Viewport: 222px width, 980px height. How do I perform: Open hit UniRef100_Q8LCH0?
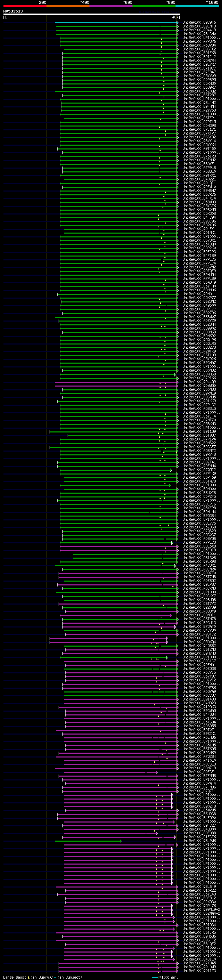coord(199,34)
